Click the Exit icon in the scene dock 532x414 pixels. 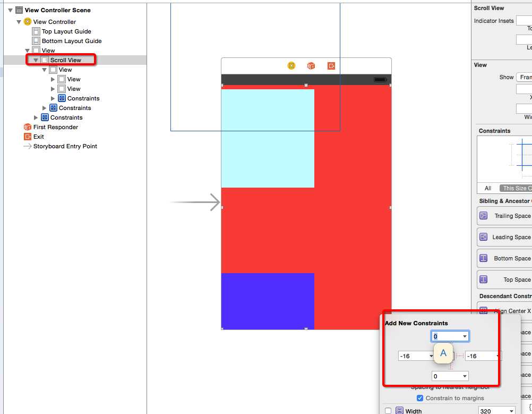tap(331, 65)
